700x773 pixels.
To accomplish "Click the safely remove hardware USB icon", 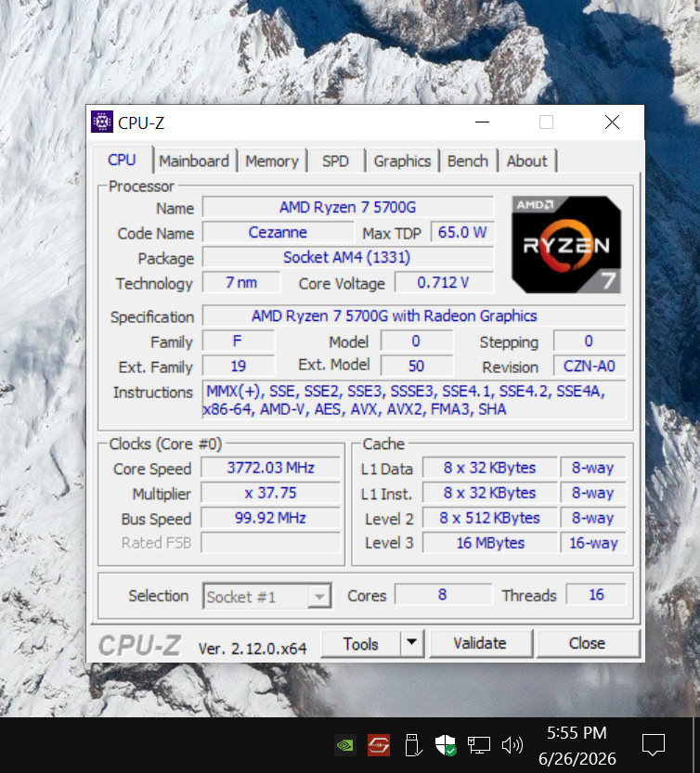I will click(412, 745).
